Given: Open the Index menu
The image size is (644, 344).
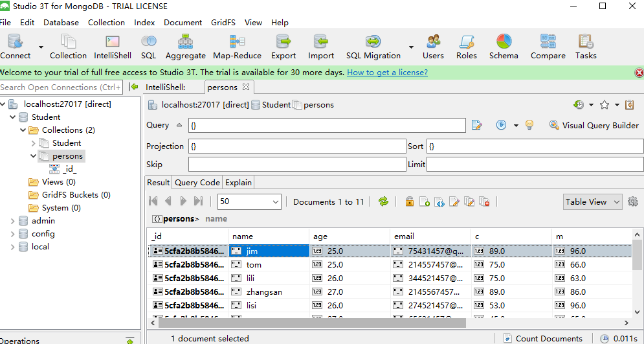Looking at the screenshot, I should [x=144, y=22].
